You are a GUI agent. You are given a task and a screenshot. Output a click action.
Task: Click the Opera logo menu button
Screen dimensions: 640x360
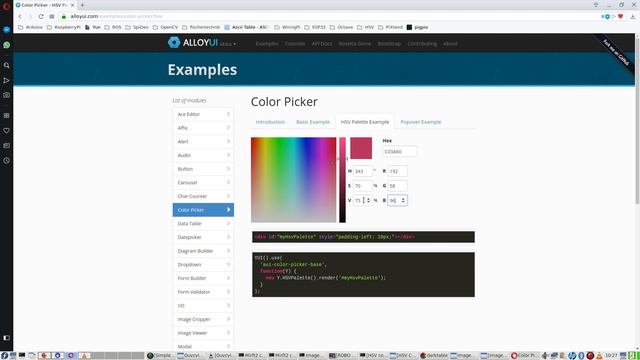pos(6,6)
